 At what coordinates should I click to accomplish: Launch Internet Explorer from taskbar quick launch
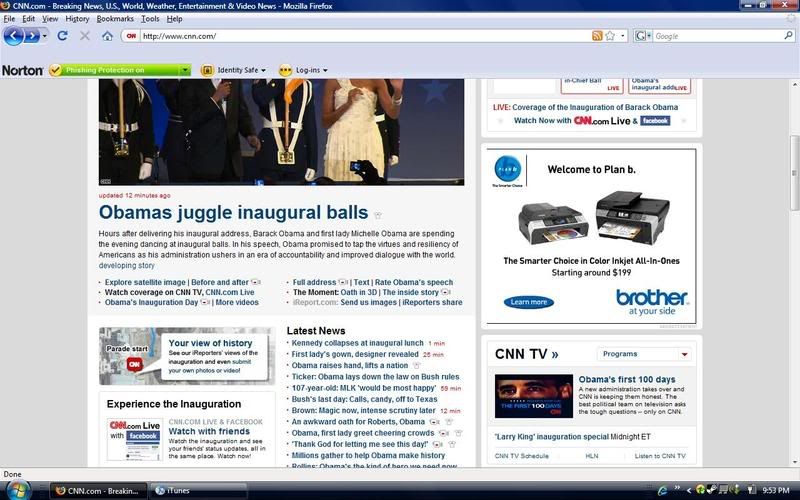coord(662,490)
